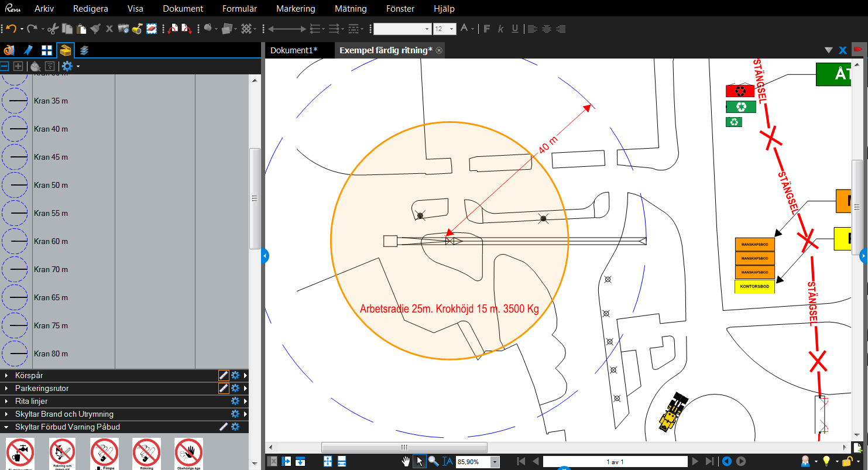Pick the Kran 75 m crane symbol

15,325
